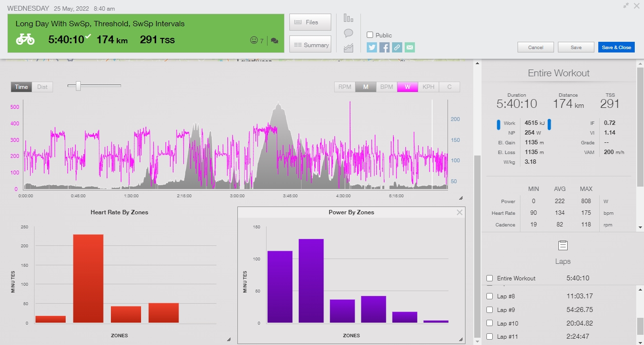Viewport: 644px width, 345px height.
Task: Share the workout on Twitter
Action: (x=372, y=47)
